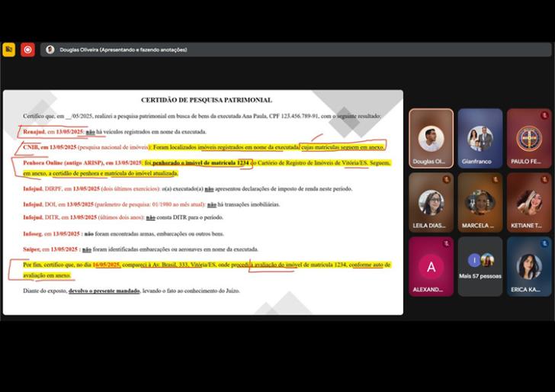Select the MARCELA participant tile
The image size is (555, 392).
480,202
